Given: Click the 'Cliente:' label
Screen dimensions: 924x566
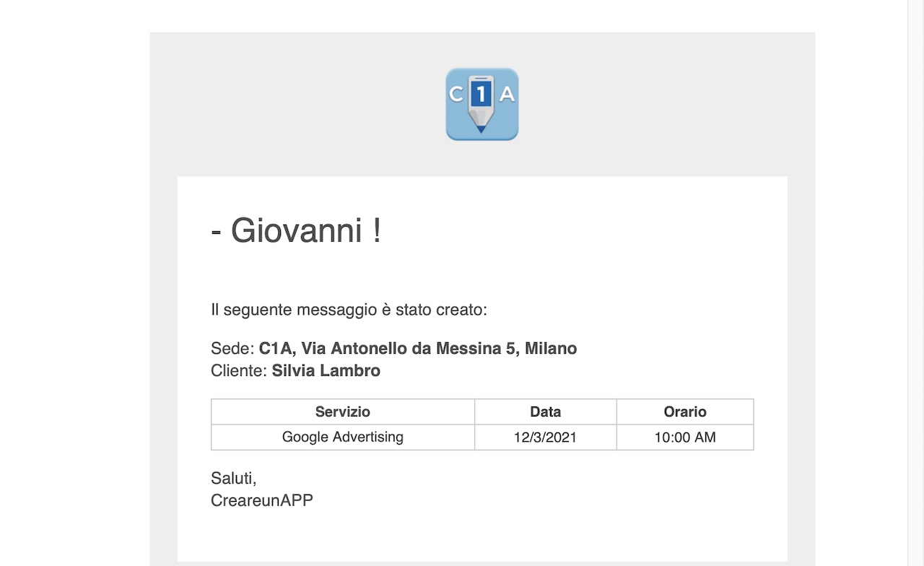Looking at the screenshot, I should 239,371.
